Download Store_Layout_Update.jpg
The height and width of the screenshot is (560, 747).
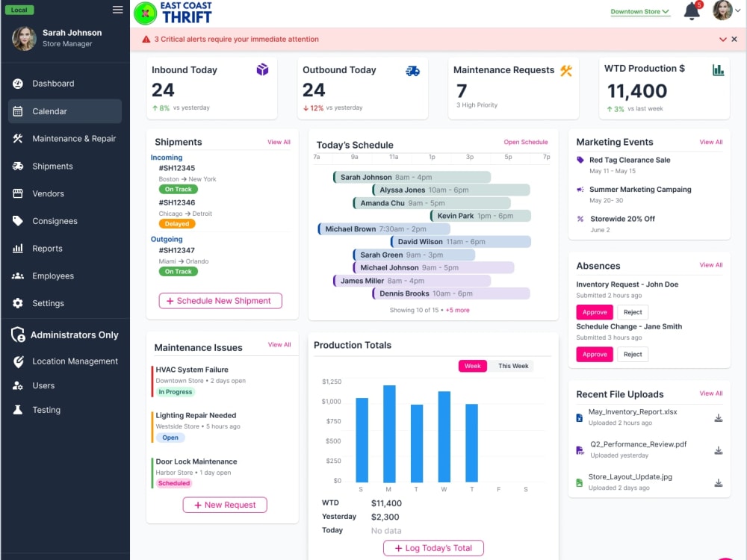point(719,483)
